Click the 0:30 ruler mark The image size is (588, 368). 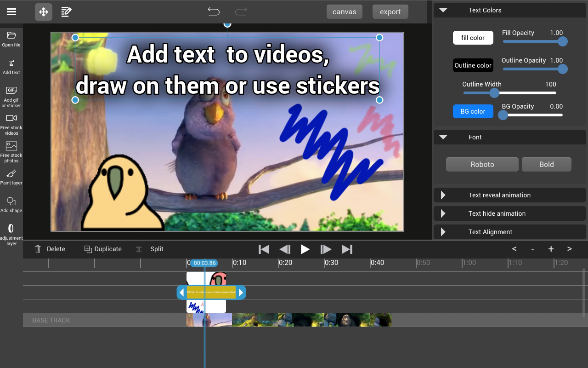pyautogui.click(x=331, y=263)
